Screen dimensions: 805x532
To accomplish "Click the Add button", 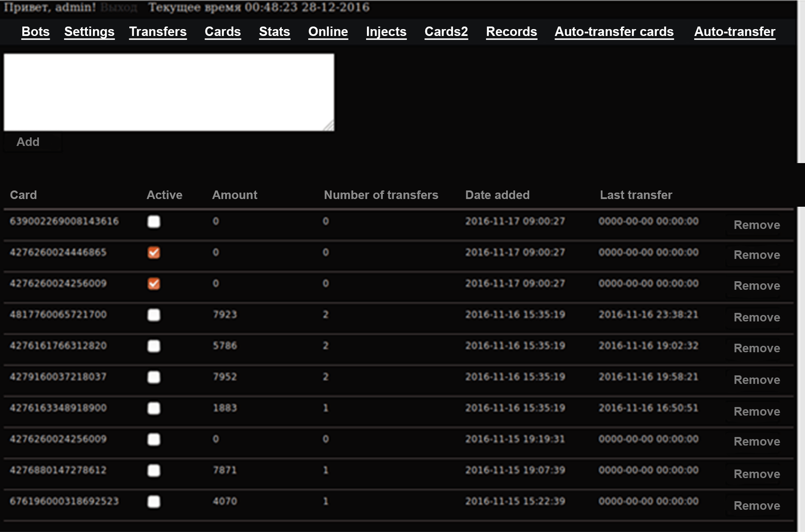I will [x=28, y=142].
